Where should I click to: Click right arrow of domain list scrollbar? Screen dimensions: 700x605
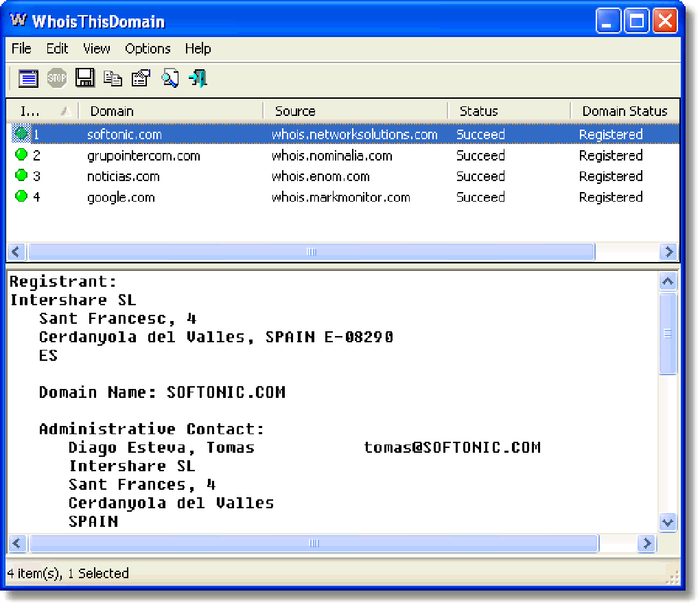tap(668, 252)
